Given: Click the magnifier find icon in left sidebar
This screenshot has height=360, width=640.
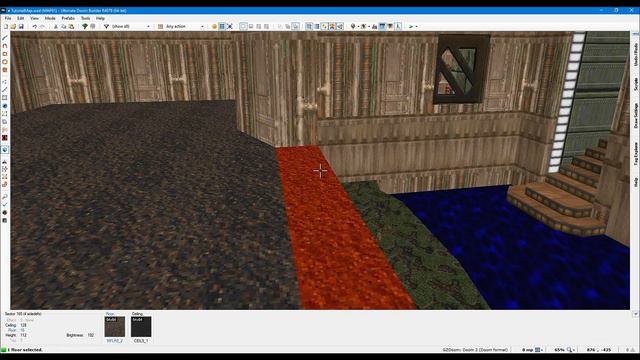Looking at the screenshot, I should coord(5,196).
